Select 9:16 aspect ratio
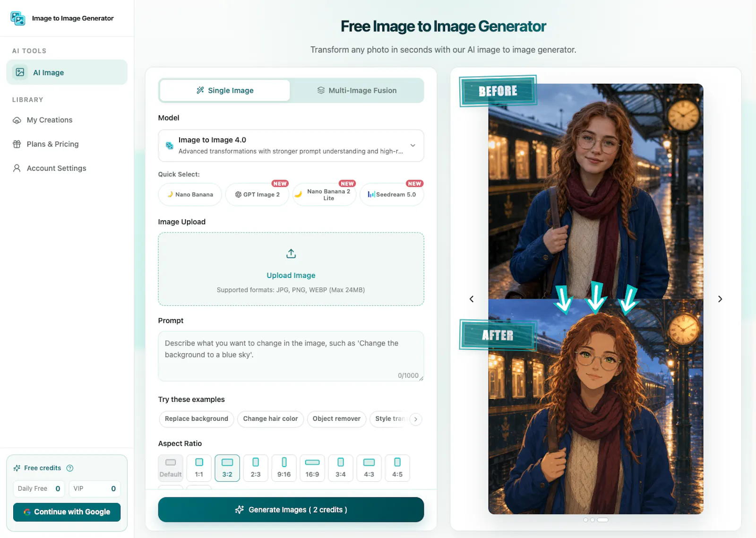The width and height of the screenshot is (756, 538). (284, 468)
